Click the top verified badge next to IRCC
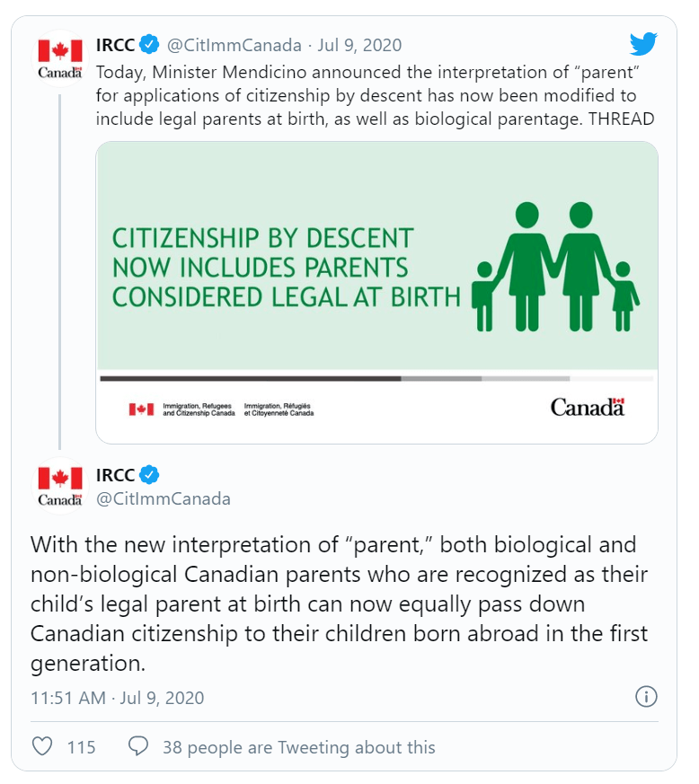Image resolution: width=699 pixels, height=784 pixels. tap(149, 45)
